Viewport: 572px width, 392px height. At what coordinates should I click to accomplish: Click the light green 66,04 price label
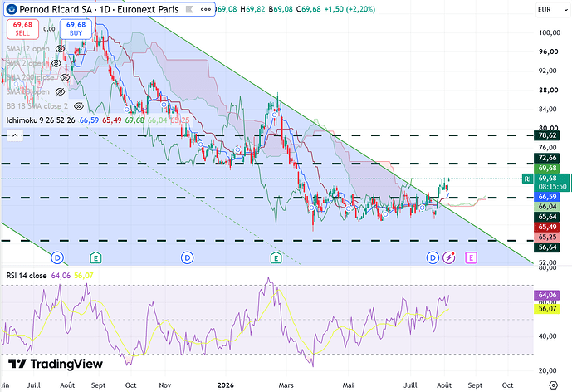pos(548,207)
